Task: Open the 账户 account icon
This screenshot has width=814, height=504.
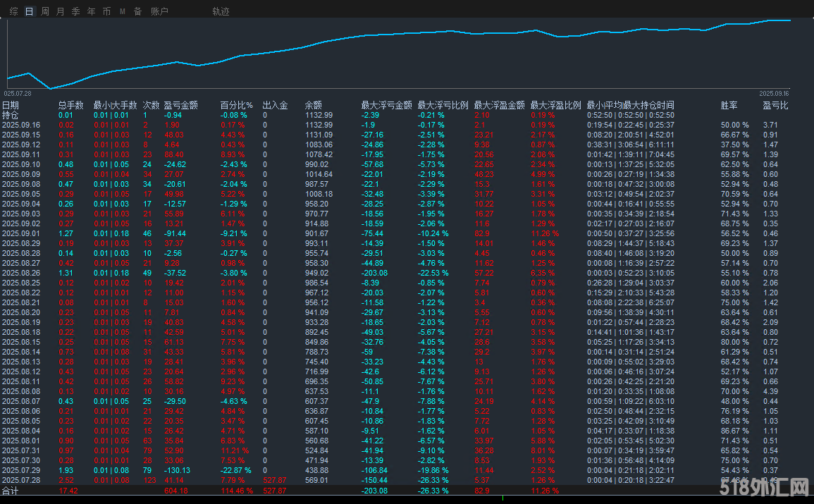Action: (159, 11)
